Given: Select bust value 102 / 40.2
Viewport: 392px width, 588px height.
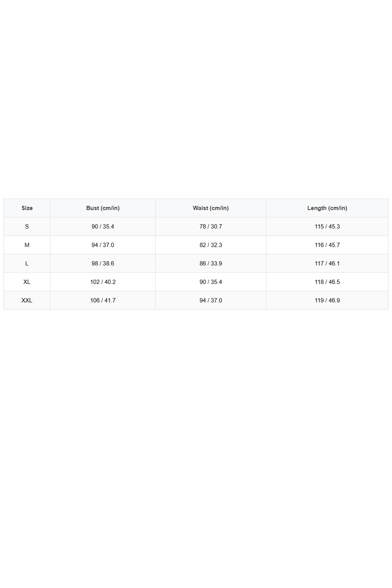Looking at the screenshot, I should point(103,282).
